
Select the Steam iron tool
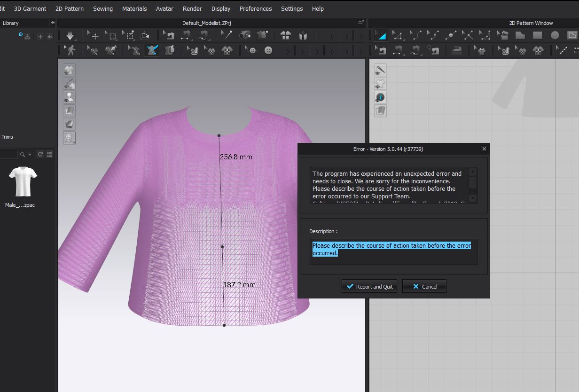(456, 50)
